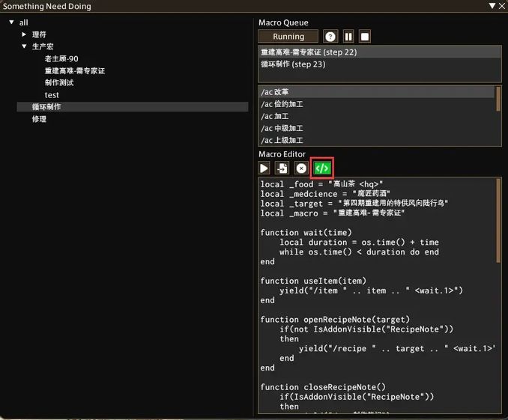
Task: Select the '/ac 加工' step line
Action: point(276,116)
